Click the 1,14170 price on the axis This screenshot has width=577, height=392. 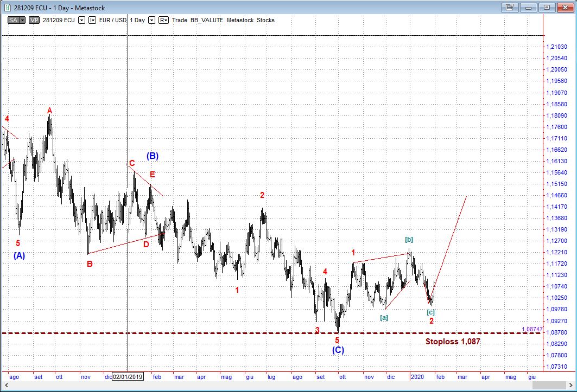coord(557,207)
